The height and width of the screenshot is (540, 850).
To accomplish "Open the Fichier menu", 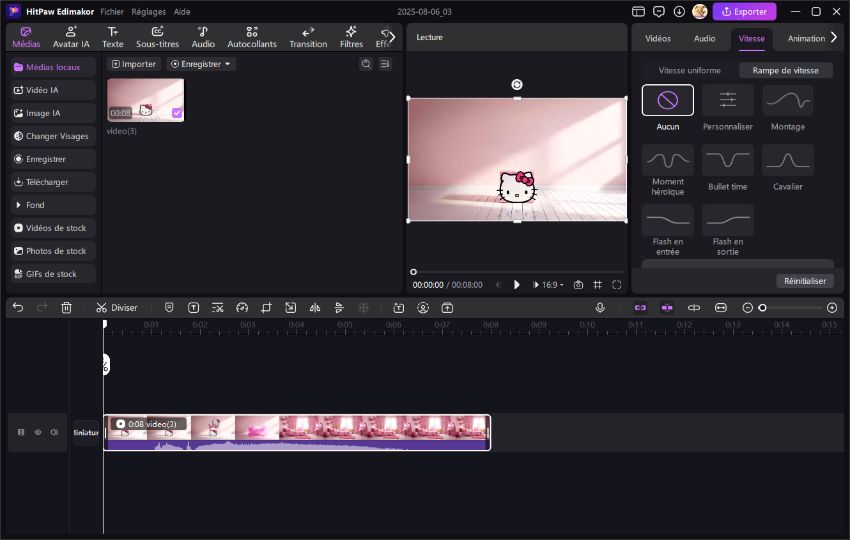I will coord(112,11).
